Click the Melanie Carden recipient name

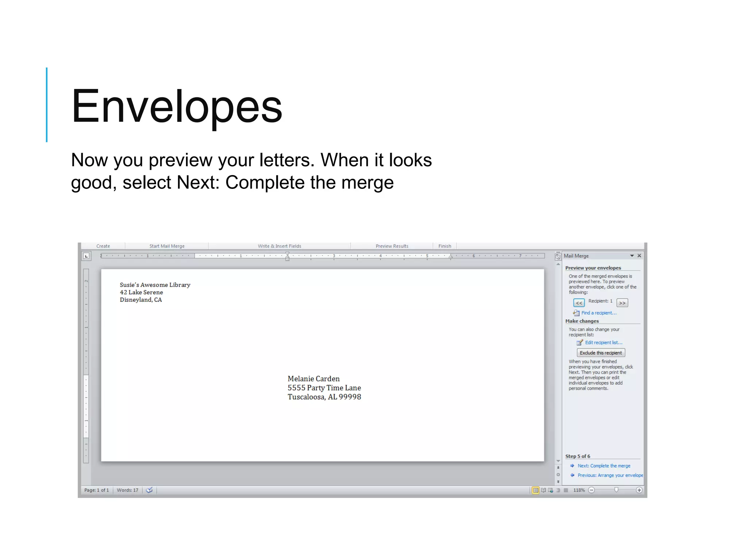[314, 378]
